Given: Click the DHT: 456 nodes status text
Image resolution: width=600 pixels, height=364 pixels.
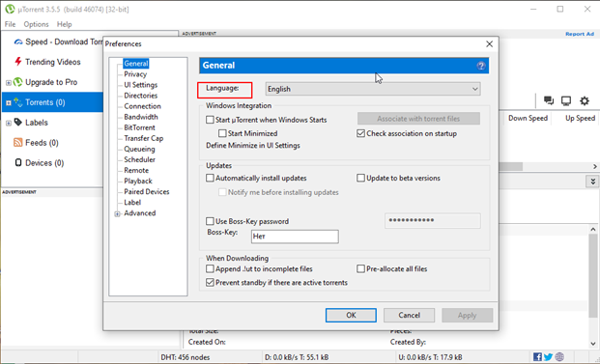Looking at the screenshot, I should (x=186, y=357).
